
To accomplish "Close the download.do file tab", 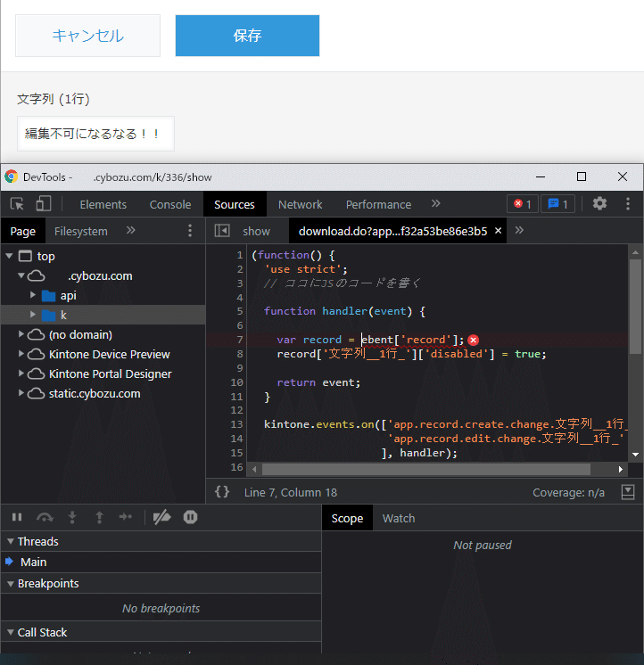I will pos(498,231).
